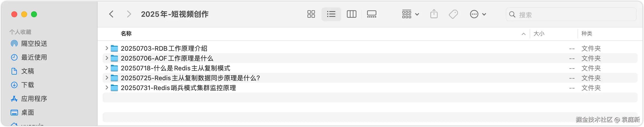
Task: Switch to column view
Action: tap(352, 14)
